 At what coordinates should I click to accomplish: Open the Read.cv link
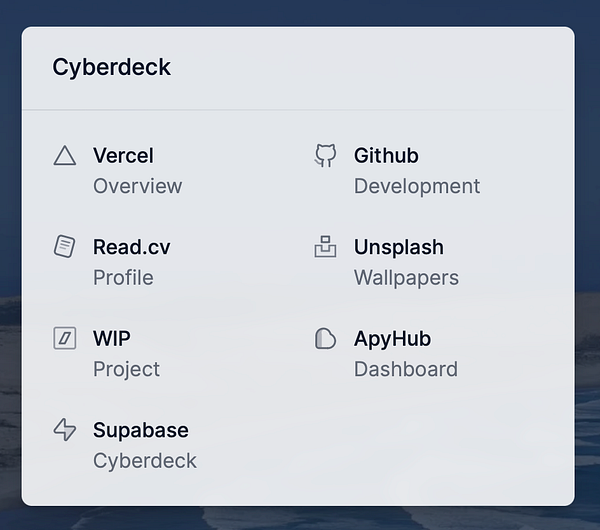[132, 247]
